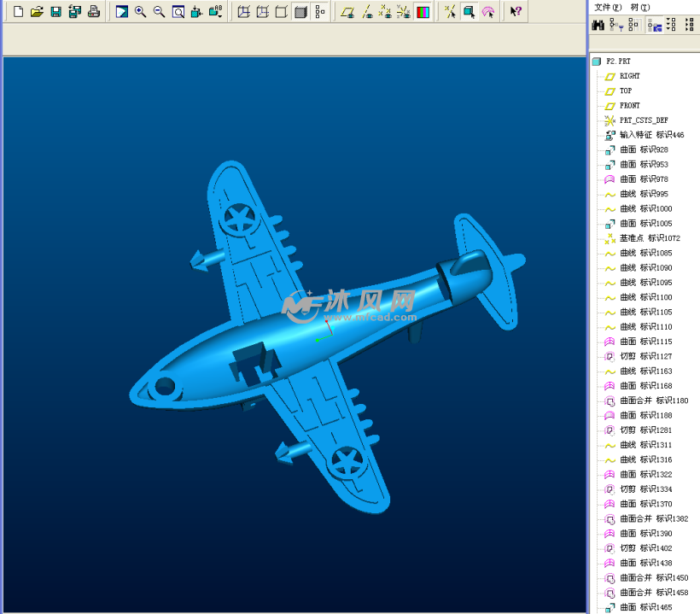Click the context help arrow icon
Viewport: 700px width, 614px height.
coord(516,12)
